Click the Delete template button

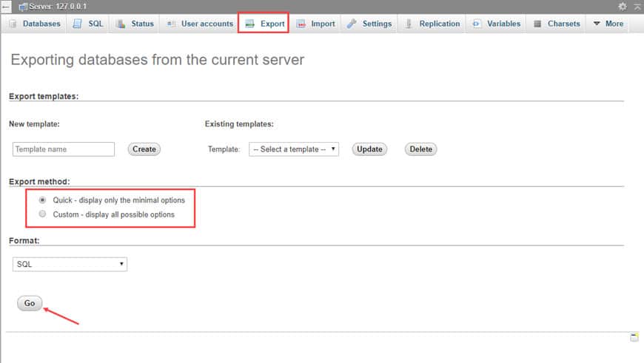[420, 149]
